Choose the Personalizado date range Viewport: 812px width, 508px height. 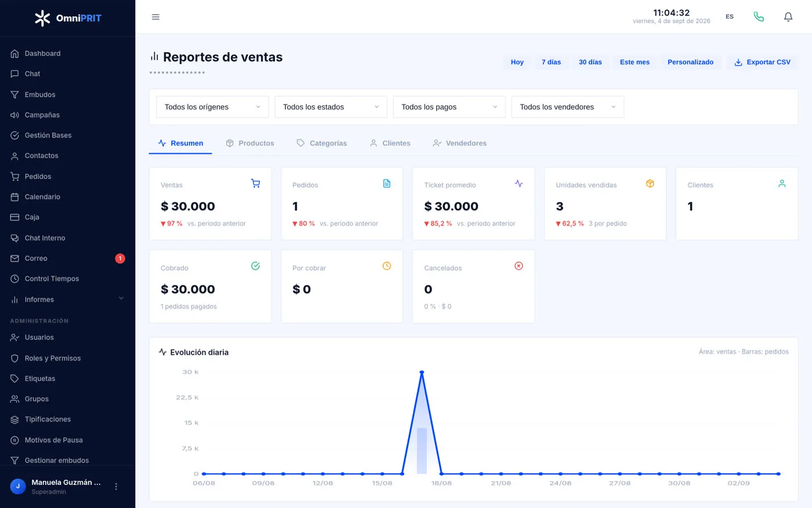[690, 62]
